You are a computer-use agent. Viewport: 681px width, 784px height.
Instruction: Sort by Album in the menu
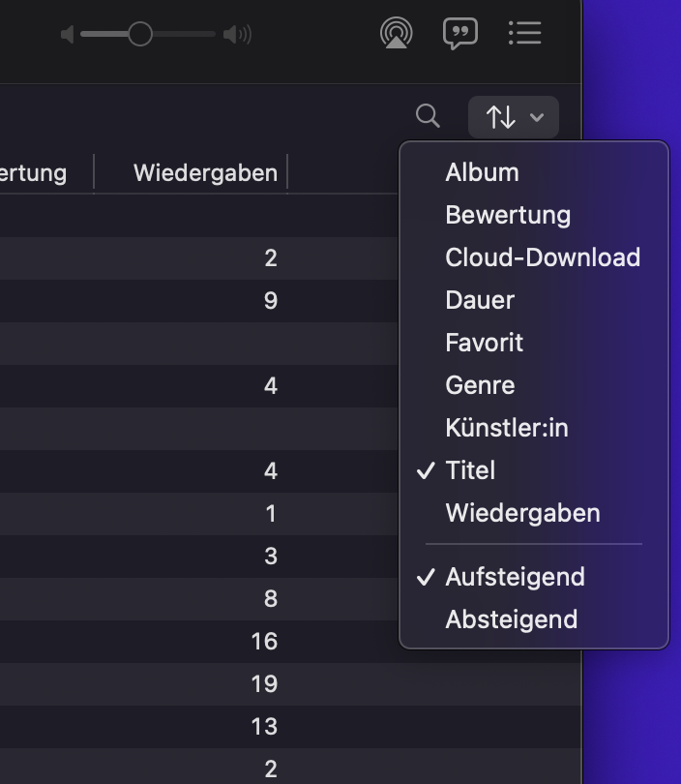point(482,172)
